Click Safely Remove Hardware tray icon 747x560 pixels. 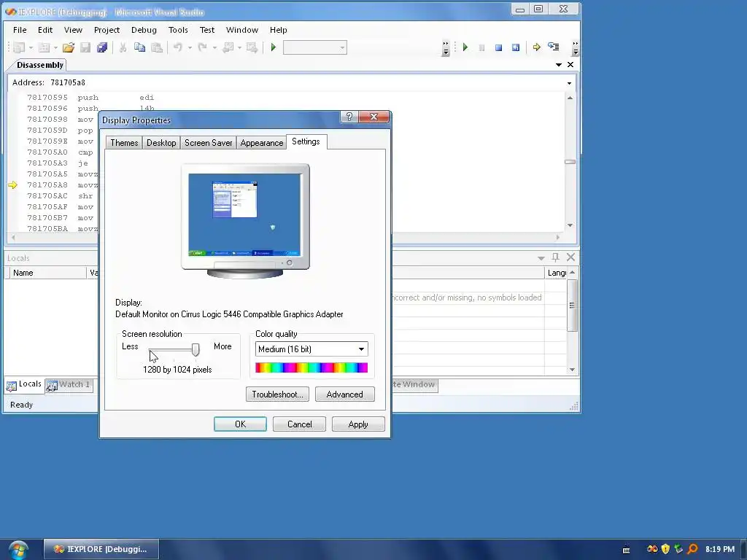tap(678, 549)
